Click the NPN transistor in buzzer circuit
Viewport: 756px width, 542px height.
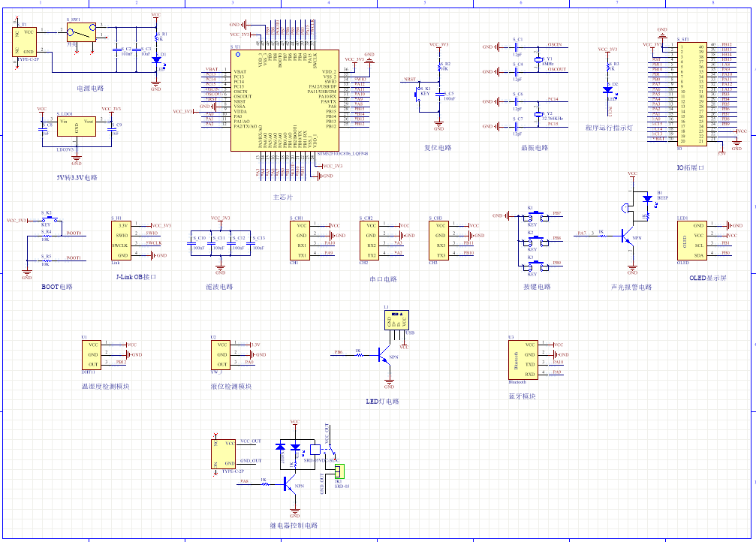pyautogui.click(x=625, y=236)
